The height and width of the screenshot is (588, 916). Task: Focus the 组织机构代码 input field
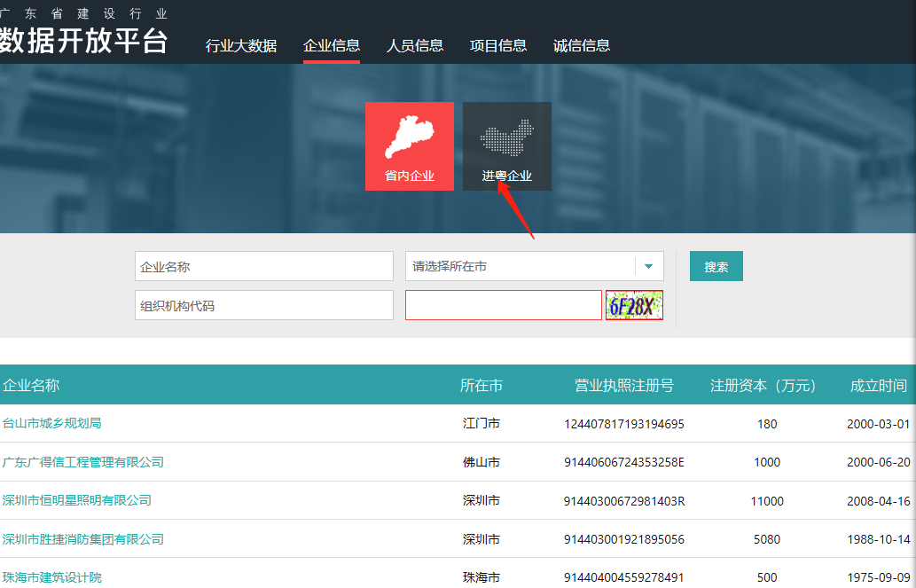coord(264,305)
